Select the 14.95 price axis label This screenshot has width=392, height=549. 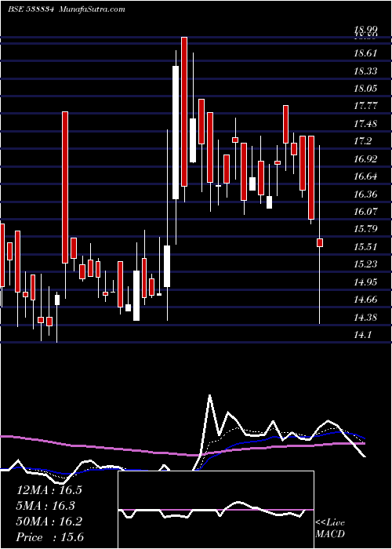(365, 282)
